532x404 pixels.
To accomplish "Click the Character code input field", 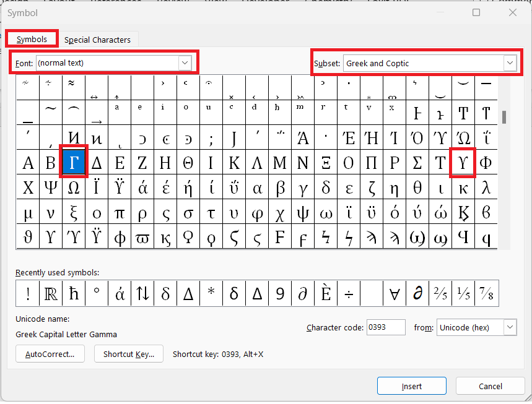I will pos(386,327).
